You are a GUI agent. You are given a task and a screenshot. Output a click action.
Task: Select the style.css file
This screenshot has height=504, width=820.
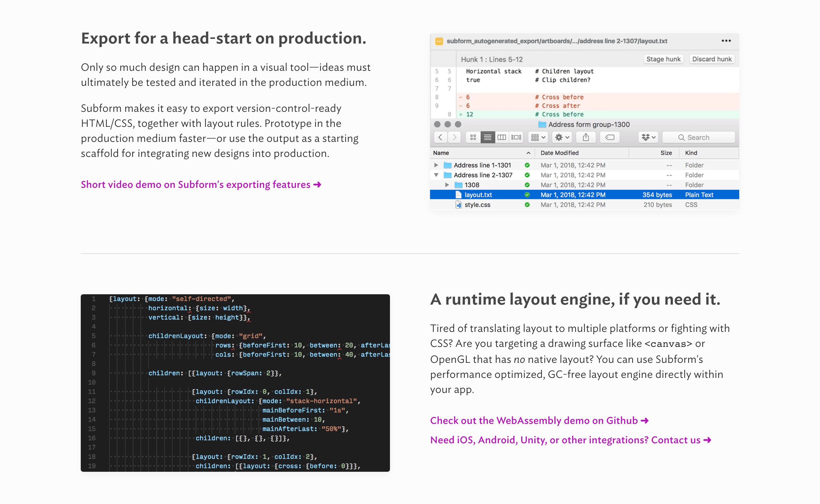[x=584, y=205]
